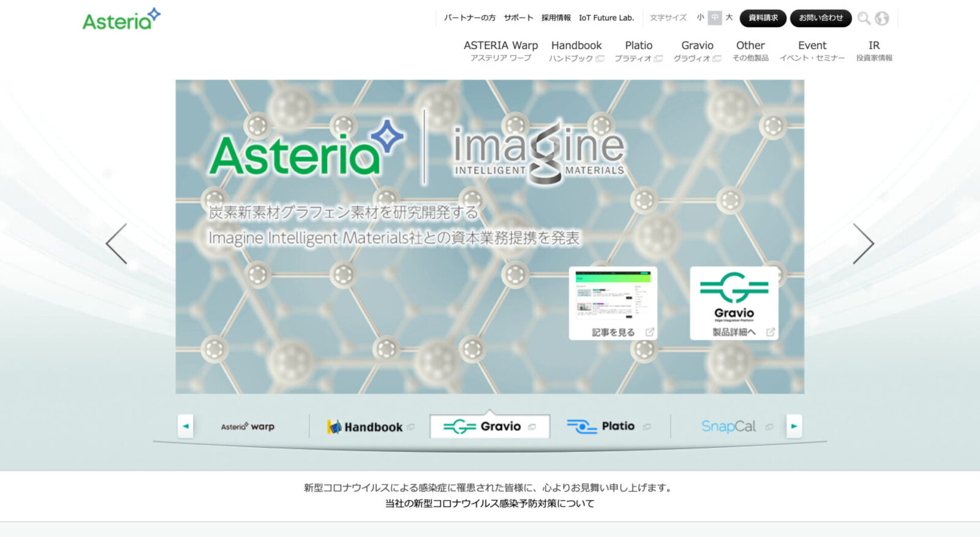
Task: Open the 記事を見る article thumbnail
Action: tap(613, 303)
